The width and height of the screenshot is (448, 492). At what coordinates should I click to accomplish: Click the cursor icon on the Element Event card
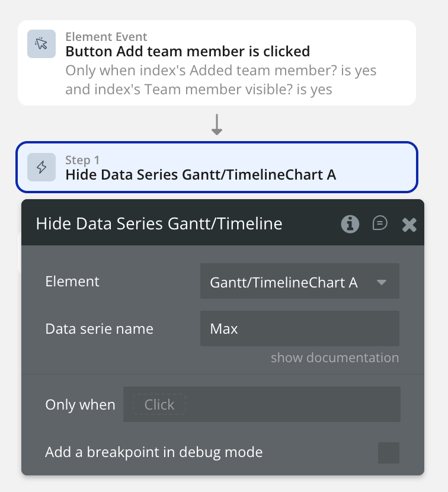click(x=41, y=44)
